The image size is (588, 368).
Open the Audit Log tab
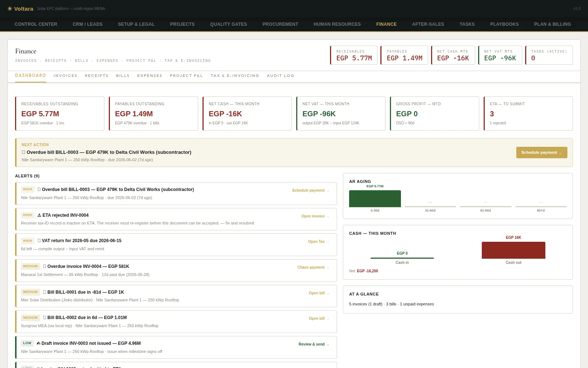(280, 76)
